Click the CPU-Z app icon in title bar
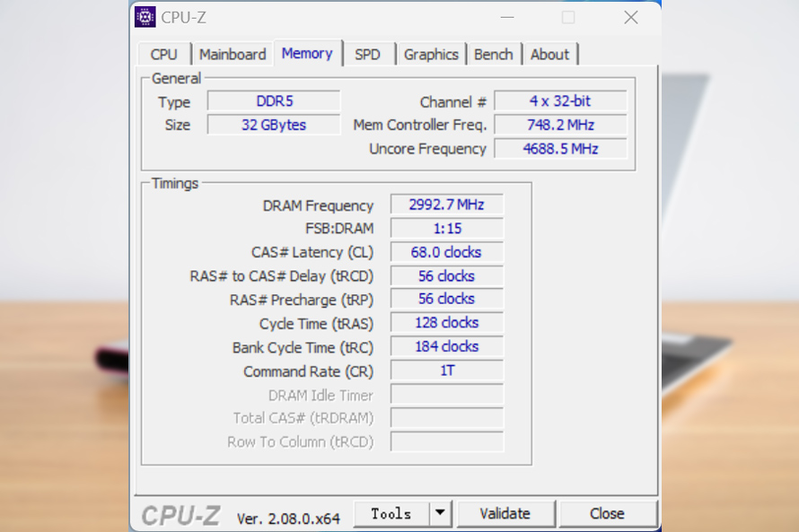Viewport: 799px width, 532px height. tap(145, 17)
